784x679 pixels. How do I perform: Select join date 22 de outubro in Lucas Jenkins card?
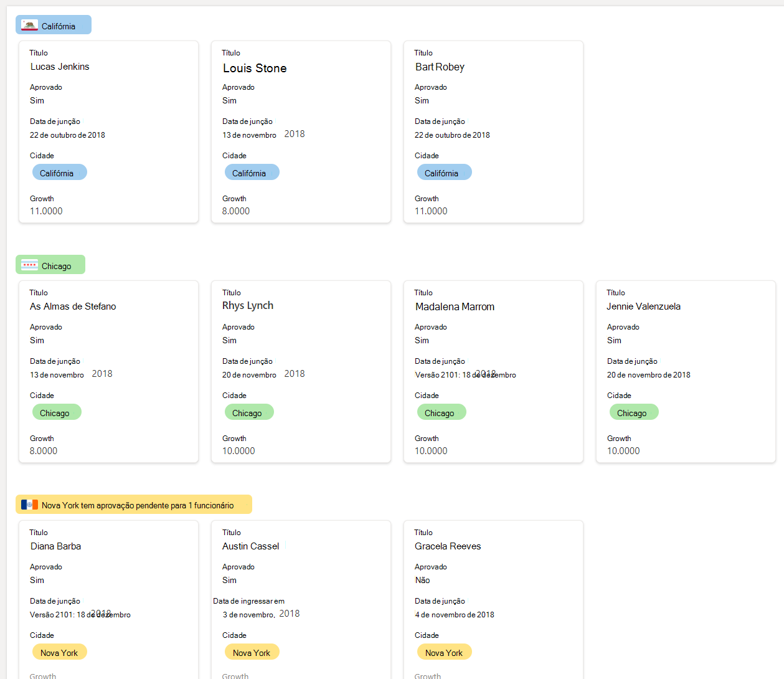point(67,135)
